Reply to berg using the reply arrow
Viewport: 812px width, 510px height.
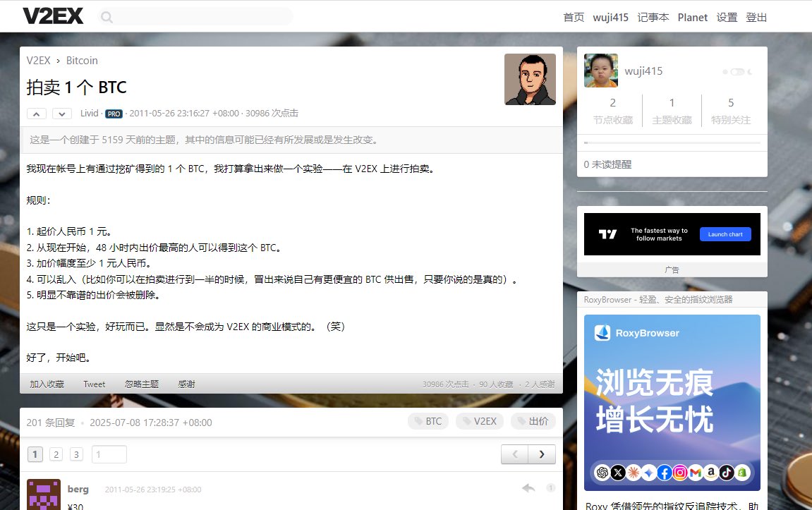click(x=528, y=488)
